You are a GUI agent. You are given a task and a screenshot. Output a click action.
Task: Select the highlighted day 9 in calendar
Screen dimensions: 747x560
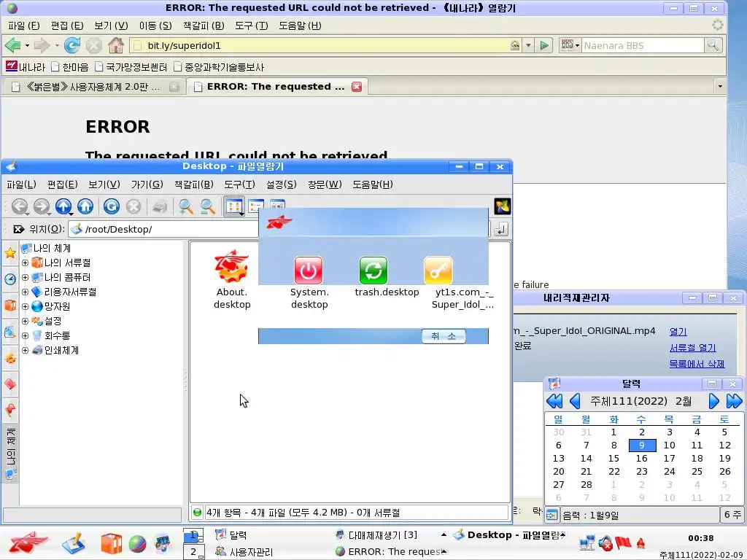click(642, 446)
